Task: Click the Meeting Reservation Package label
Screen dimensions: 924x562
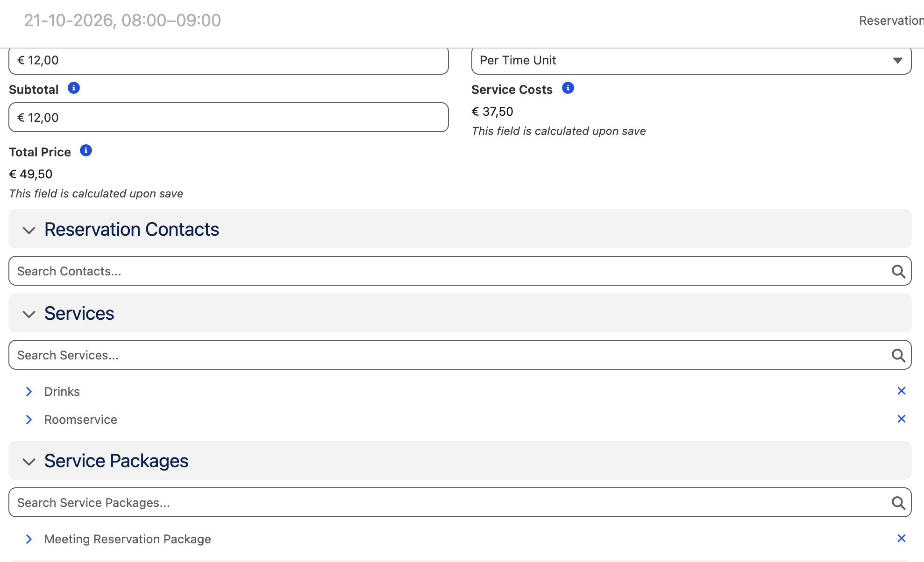Action: tap(128, 539)
